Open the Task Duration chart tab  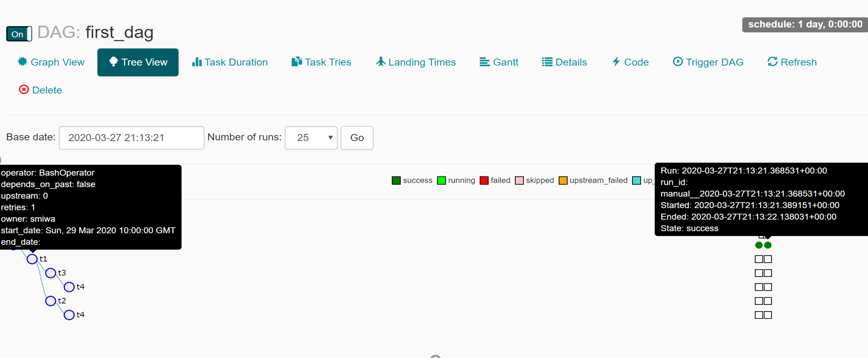pos(230,62)
